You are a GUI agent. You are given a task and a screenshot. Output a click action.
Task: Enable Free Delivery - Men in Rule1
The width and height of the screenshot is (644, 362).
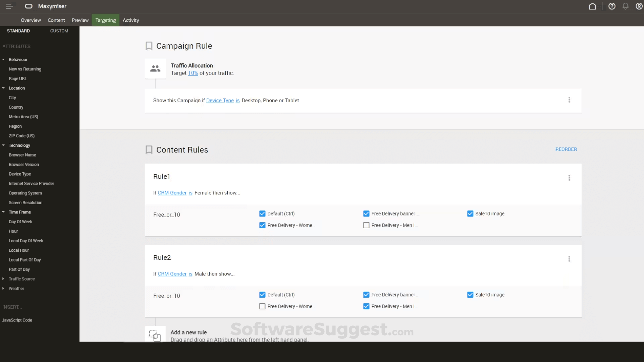tap(366, 225)
